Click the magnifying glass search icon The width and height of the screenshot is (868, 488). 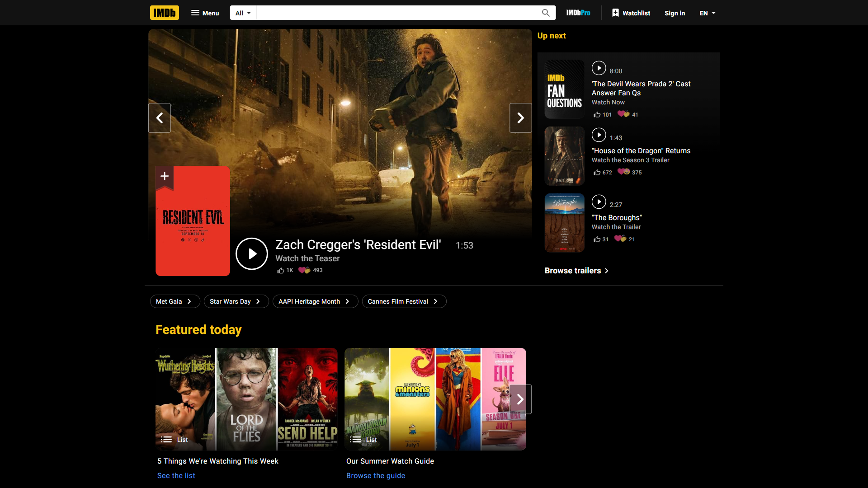(546, 13)
